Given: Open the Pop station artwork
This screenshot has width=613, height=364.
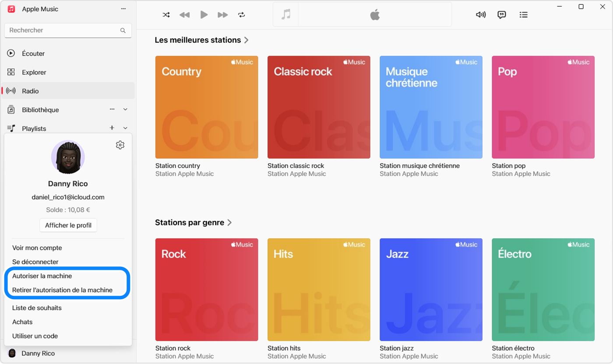Looking at the screenshot, I should [x=543, y=107].
